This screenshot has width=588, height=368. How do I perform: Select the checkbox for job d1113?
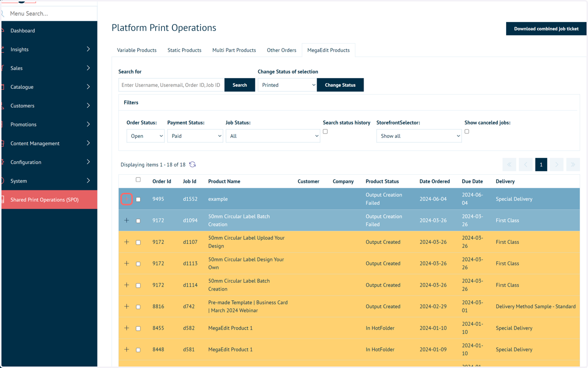tap(138, 264)
